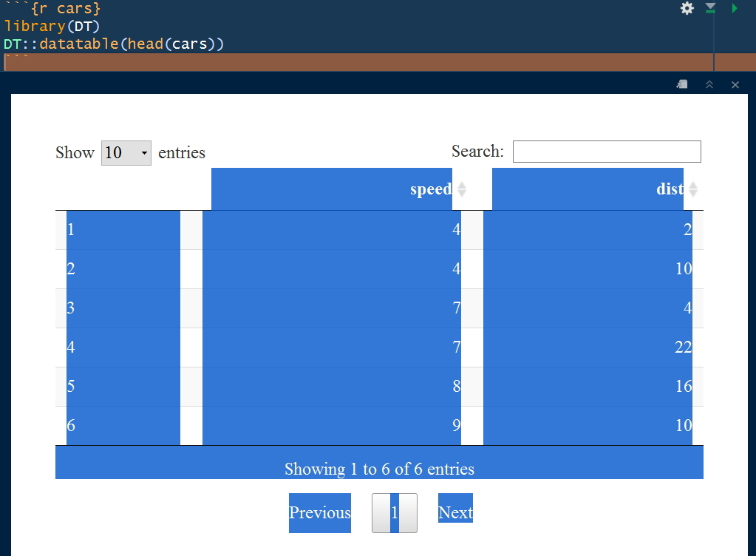Select row number 1 cell
The width and height of the screenshot is (756, 556).
coord(123,230)
